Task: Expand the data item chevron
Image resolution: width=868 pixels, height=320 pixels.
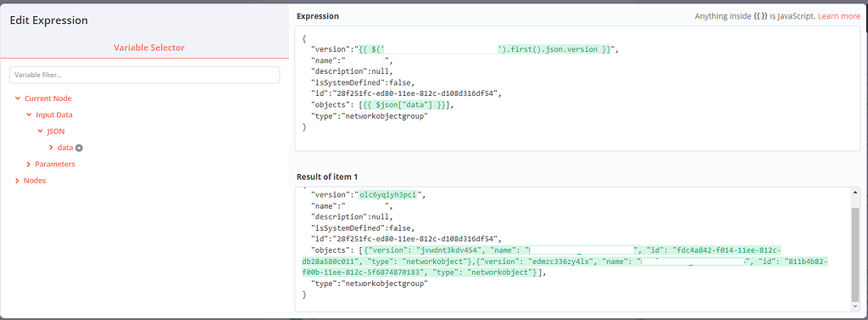Action: (51, 148)
